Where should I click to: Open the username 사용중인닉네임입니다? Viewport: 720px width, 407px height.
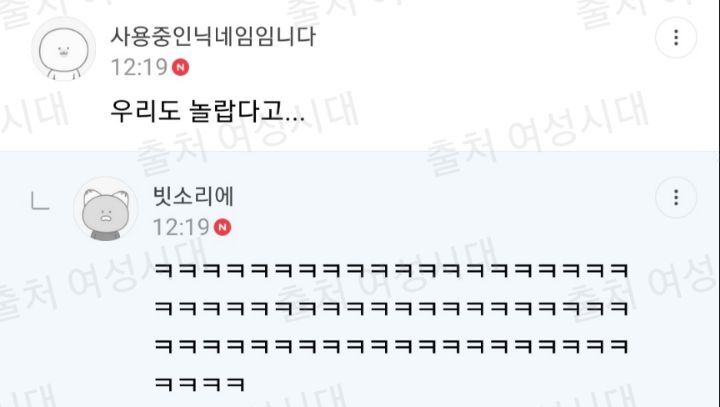coord(213,37)
